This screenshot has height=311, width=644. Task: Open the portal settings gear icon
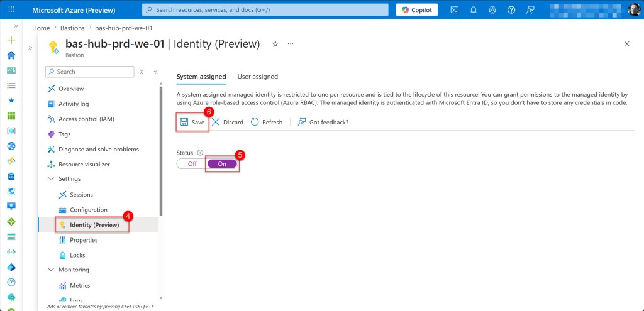click(x=492, y=10)
